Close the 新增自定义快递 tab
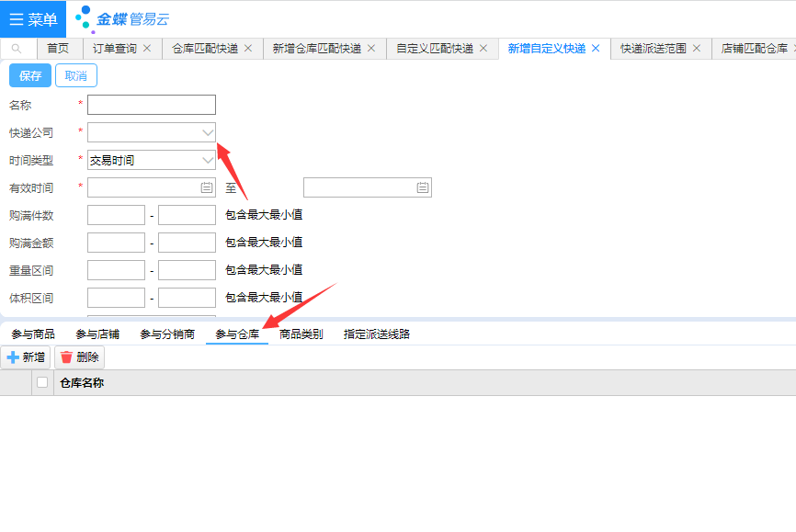 596,49
